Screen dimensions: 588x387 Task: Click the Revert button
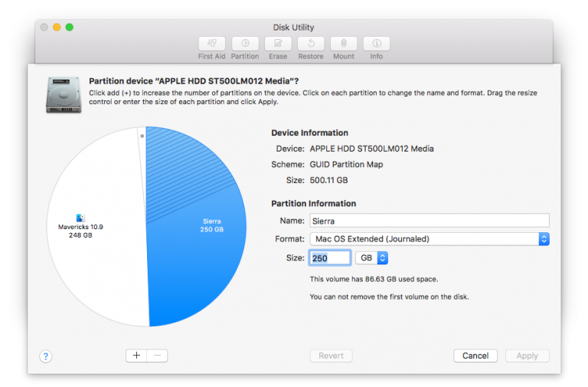tap(331, 356)
